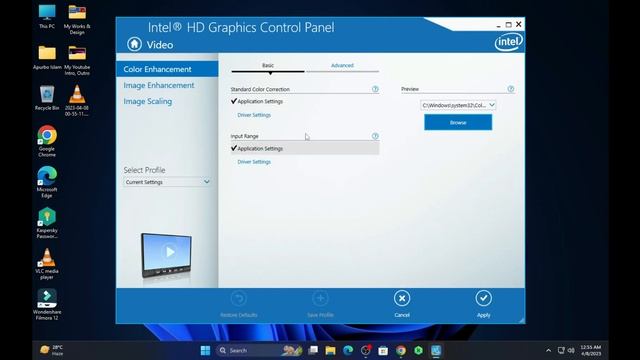Open My Works & Design folder
Viewport: 640px width, 360px height.
[77, 20]
